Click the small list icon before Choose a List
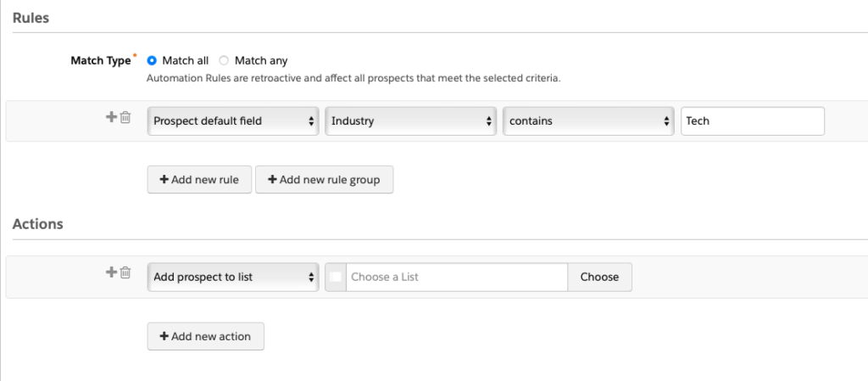 (x=336, y=277)
